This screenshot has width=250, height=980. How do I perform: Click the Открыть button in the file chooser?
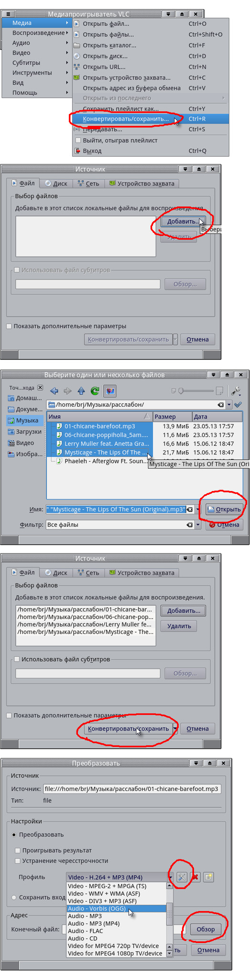224,509
